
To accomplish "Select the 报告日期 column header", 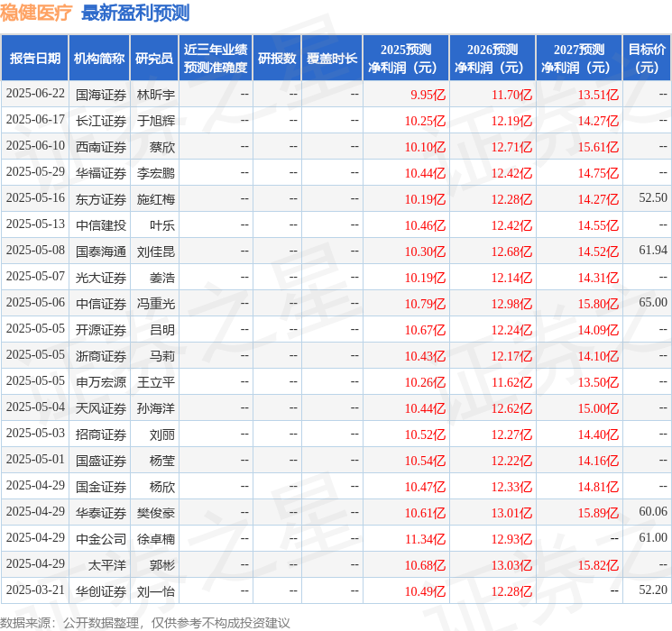I will tap(34, 59).
